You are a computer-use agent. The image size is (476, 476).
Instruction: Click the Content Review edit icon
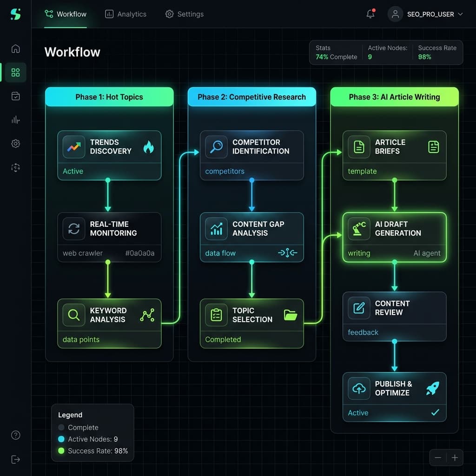[358, 308]
